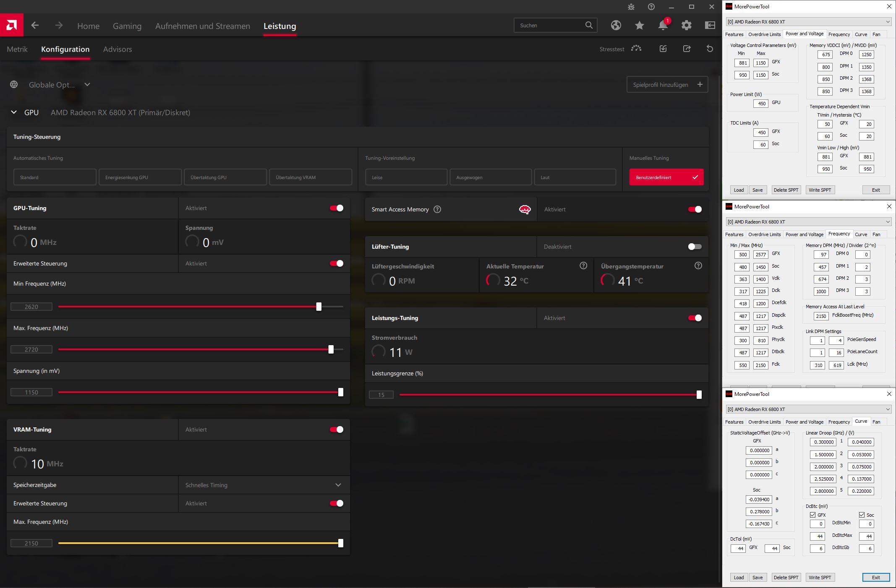The image size is (896, 588).
Task: Close the middle MorePowerTool Frequency window
Action: click(x=889, y=206)
